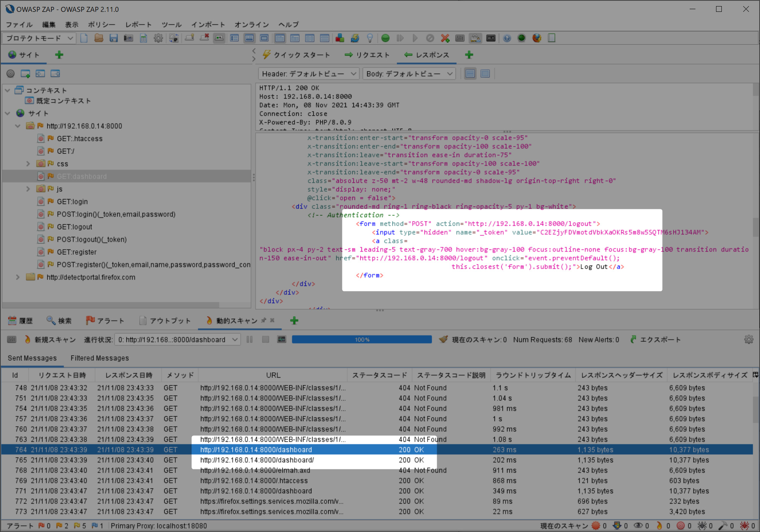Expand the http://detectportal.firefox.com node

click(18, 277)
